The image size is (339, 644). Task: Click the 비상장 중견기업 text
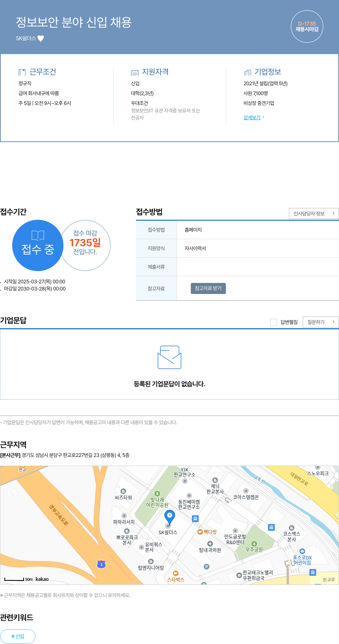[x=259, y=103]
